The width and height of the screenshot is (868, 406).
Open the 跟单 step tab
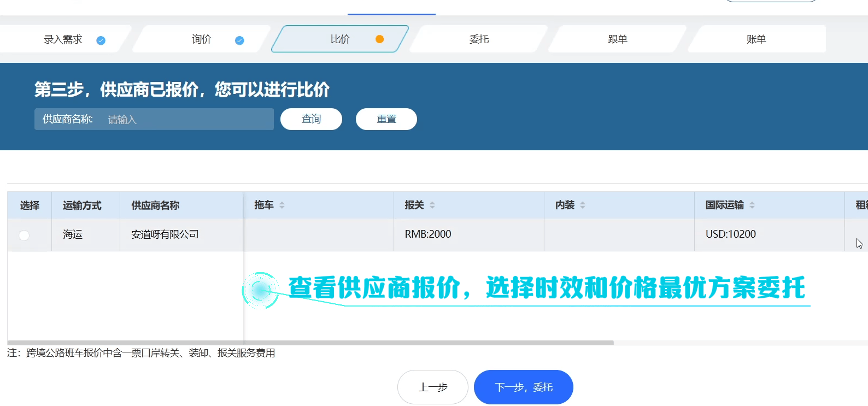[618, 39]
